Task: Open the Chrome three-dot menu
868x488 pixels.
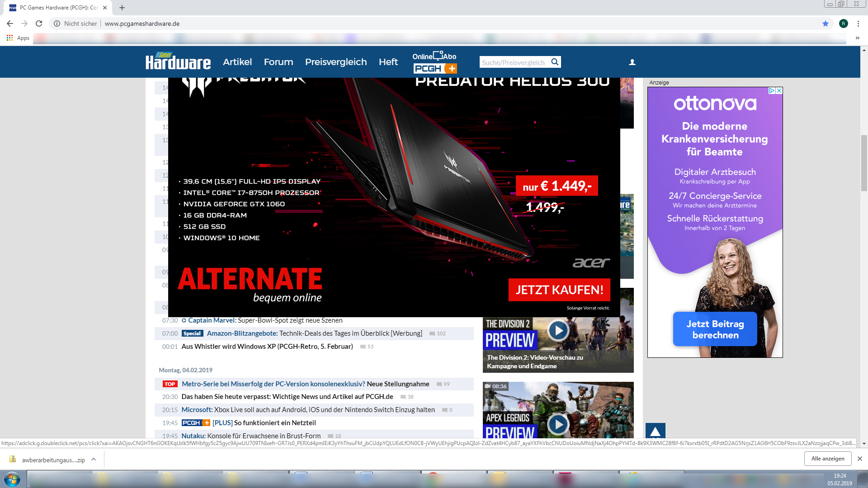Action: coord(858,23)
